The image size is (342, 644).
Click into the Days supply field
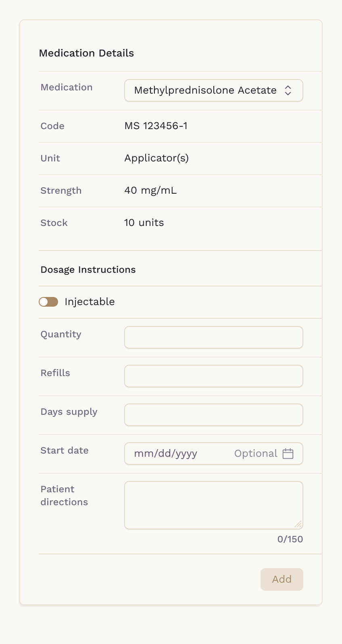click(x=214, y=415)
